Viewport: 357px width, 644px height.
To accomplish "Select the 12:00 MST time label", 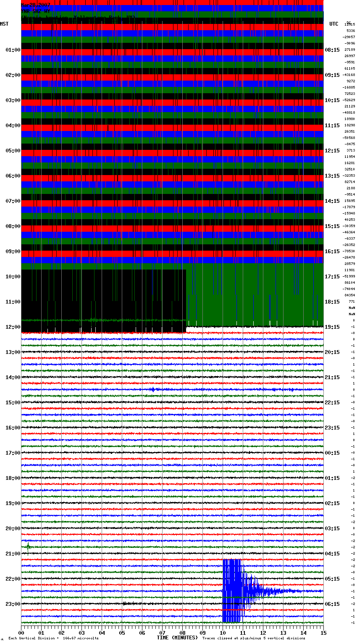I will 13,327.
